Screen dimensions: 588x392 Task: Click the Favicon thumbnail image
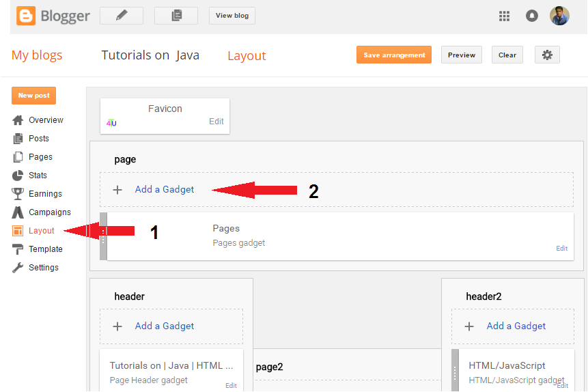pyautogui.click(x=112, y=123)
